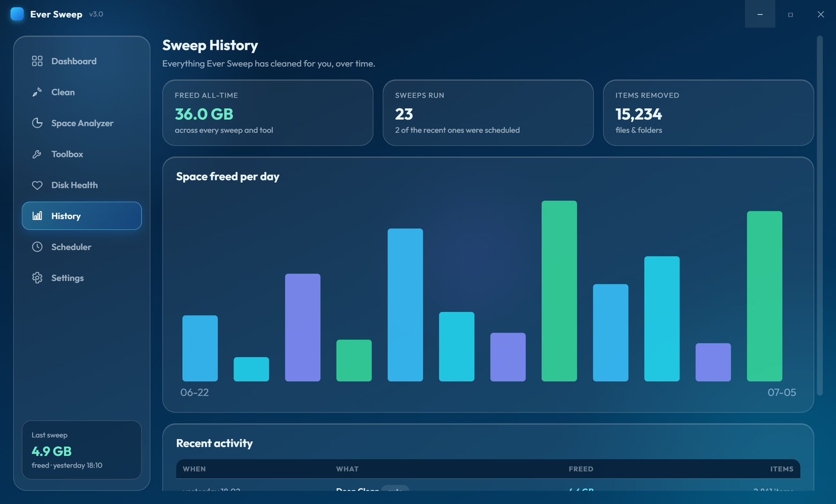Image resolution: width=836 pixels, height=504 pixels.
Task: Click the 06-22 chart date label
Action: point(195,393)
